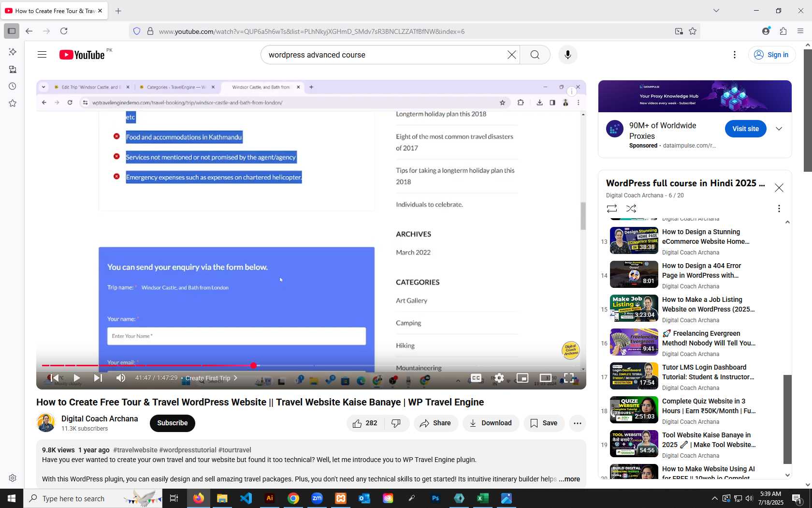Toggle loop playlist
Viewport: 812px width, 508px height.
click(611, 208)
